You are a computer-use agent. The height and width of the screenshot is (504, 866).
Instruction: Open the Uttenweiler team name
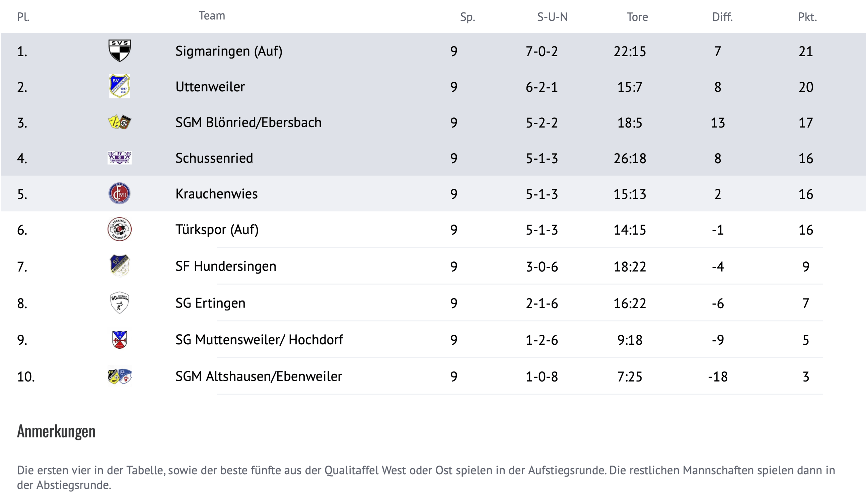[210, 87]
